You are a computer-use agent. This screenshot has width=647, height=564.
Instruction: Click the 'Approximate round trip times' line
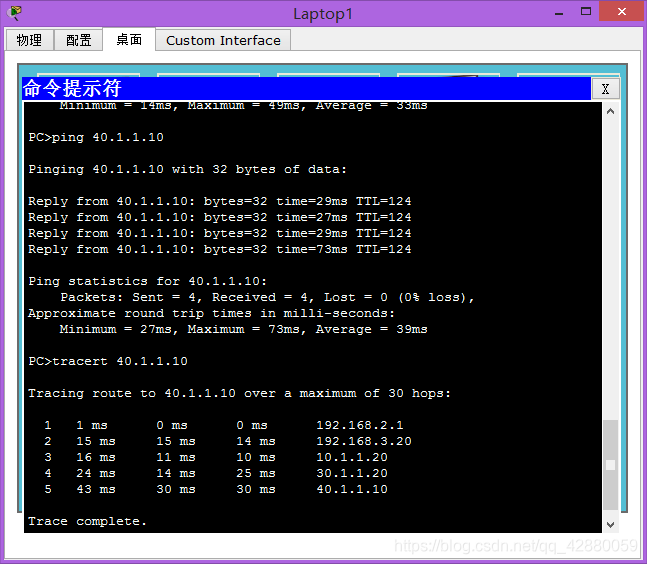click(x=211, y=314)
